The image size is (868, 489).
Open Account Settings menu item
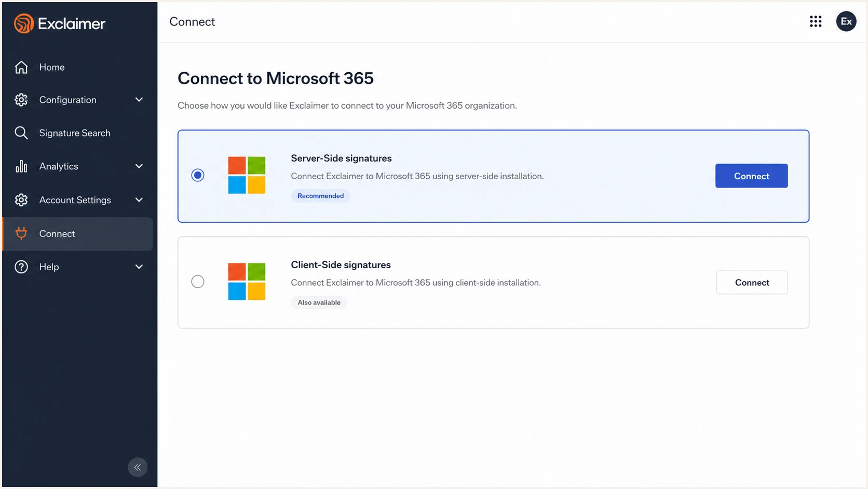click(x=78, y=200)
